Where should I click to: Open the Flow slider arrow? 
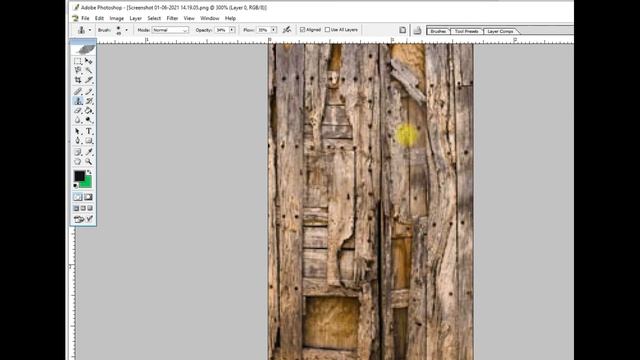[273, 30]
